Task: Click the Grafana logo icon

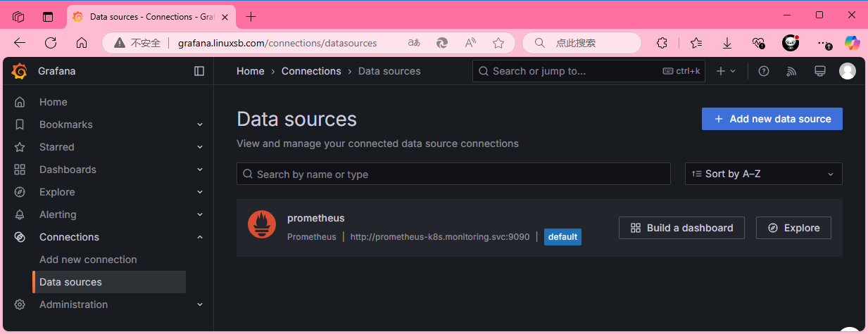Action: 20,71
